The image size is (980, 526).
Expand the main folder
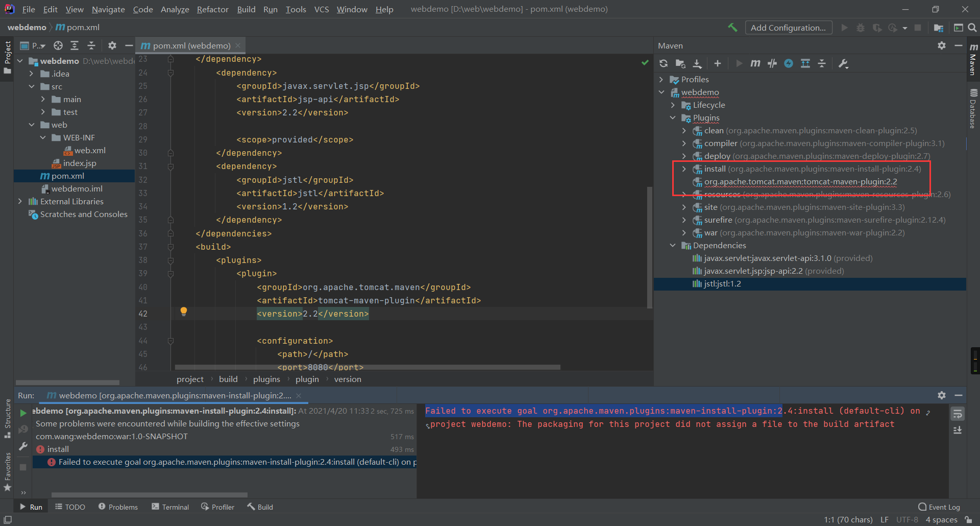(43, 99)
